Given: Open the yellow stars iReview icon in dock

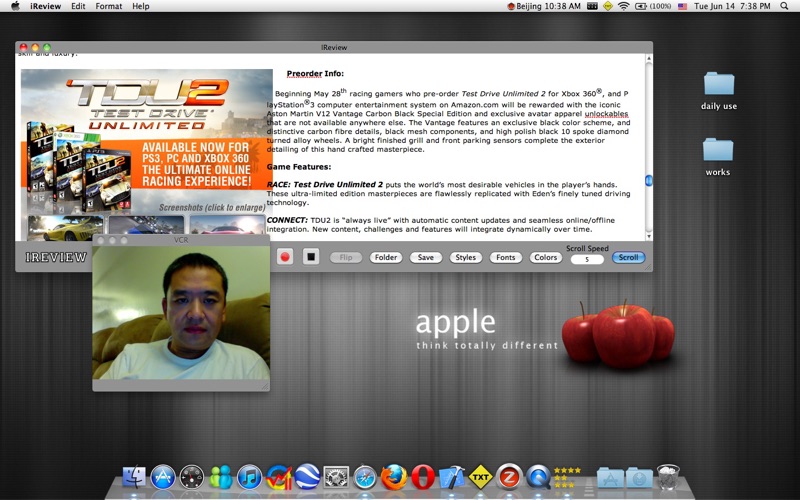Looking at the screenshot, I should click(567, 478).
